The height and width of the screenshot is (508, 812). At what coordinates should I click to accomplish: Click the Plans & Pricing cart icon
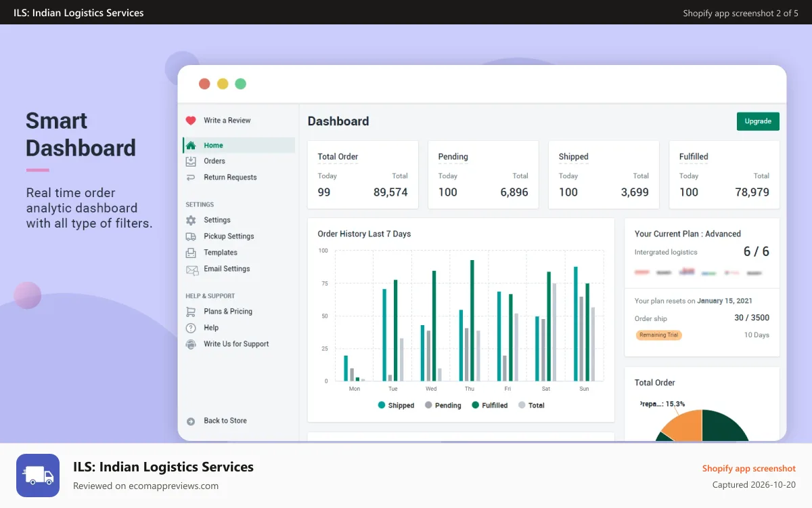click(191, 312)
